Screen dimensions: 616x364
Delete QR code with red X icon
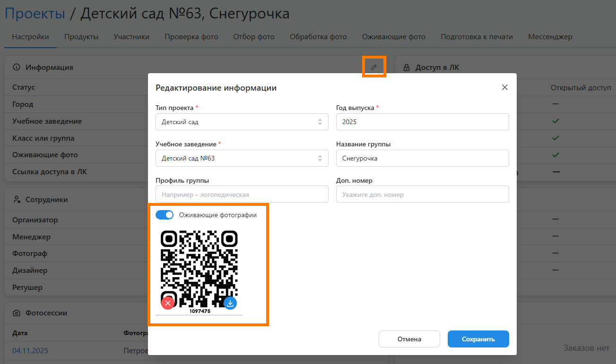tap(167, 303)
